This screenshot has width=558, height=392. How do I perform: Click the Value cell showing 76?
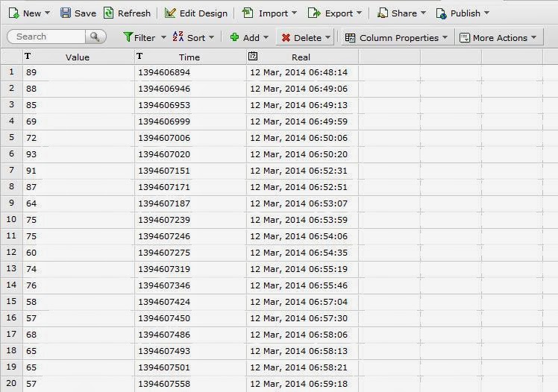click(78, 285)
